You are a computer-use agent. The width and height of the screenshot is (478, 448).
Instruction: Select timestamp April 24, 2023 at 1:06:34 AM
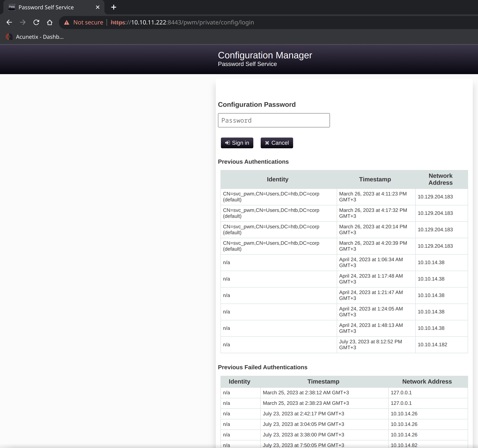[371, 262]
